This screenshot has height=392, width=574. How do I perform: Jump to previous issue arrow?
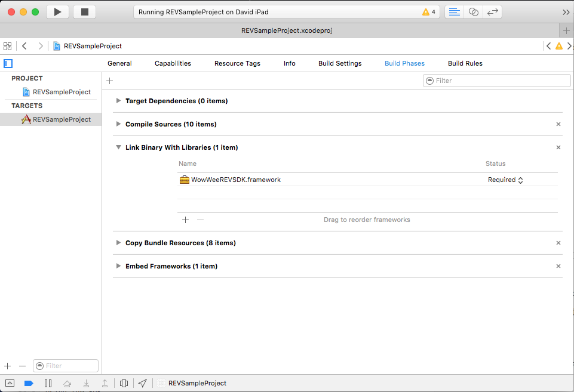[548, 46]
